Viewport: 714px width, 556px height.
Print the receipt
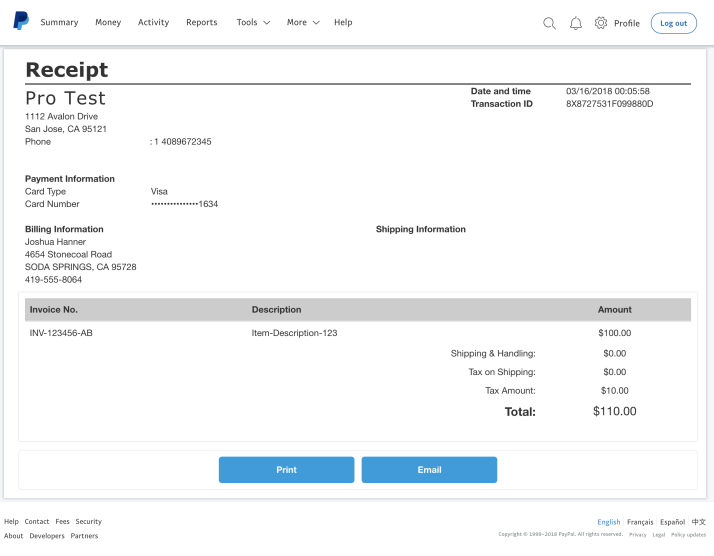click(x=286, y=469)
